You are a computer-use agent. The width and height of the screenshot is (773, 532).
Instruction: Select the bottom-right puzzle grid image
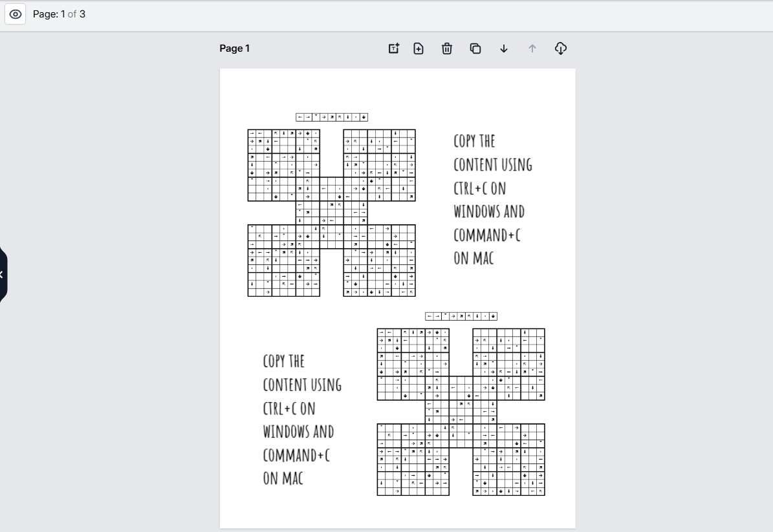pyautogui.click(x=508, y=459)
